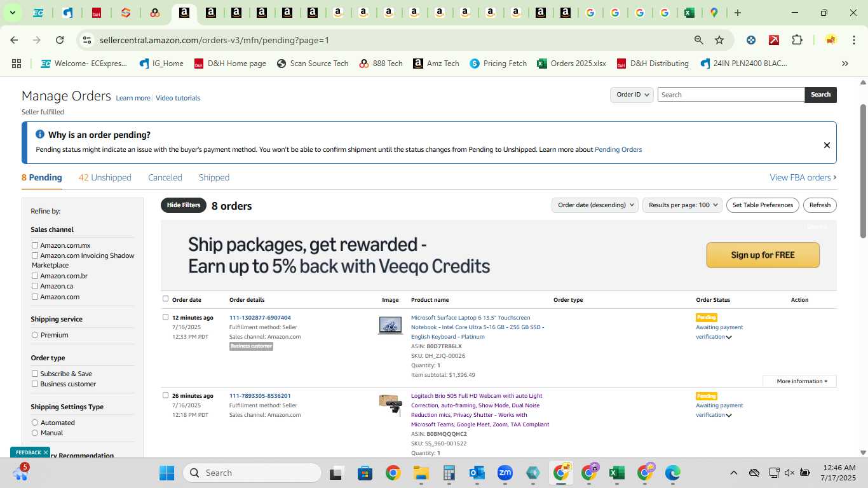Open the Order ID search type dropdown
This screenshot has width=868, height=488.
click(632, 95)
